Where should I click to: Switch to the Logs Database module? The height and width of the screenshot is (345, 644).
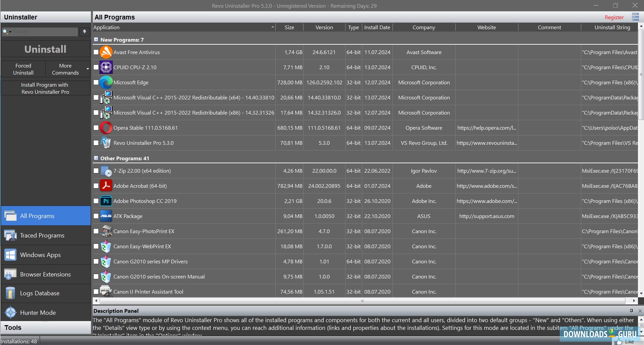click(46, 293)
